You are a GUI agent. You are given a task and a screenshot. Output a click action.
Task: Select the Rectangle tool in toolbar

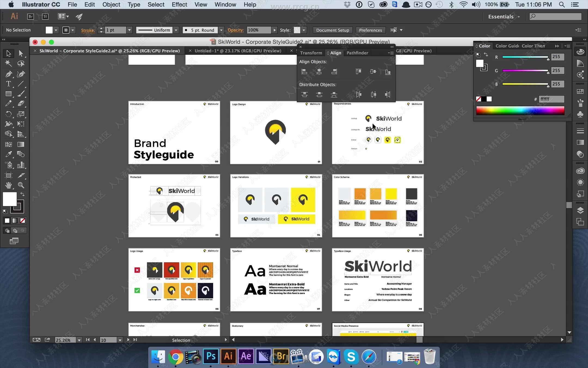click(x=8, y=94)
